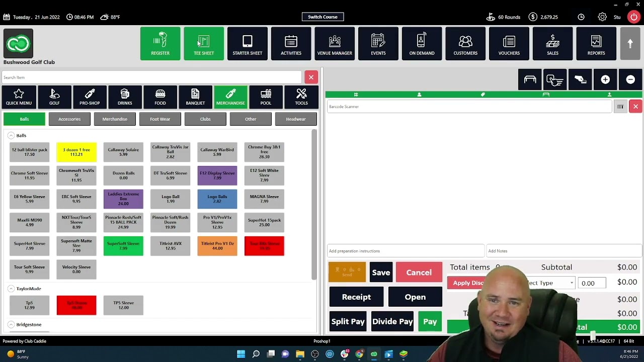Click the Divide Pay button
This screenshot has width=644, height=362.
(392, 322)
